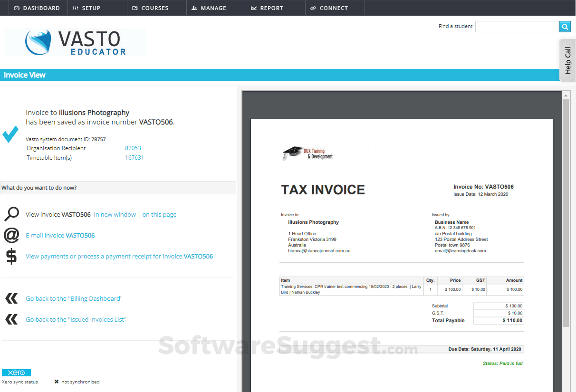This screenshot has width=576, height=392.
Task: Click the Connect chain-link icon
Action: [x=313, y=8]
